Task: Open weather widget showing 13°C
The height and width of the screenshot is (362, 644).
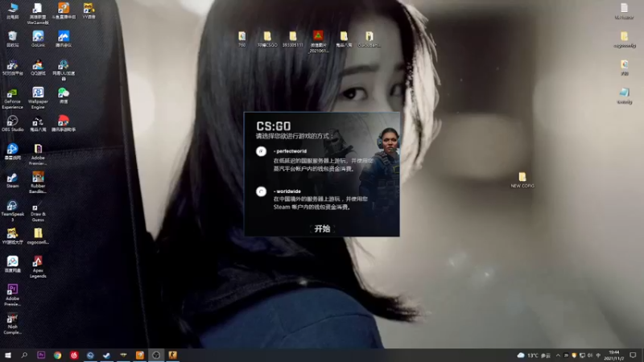Action: coord(534,356)
